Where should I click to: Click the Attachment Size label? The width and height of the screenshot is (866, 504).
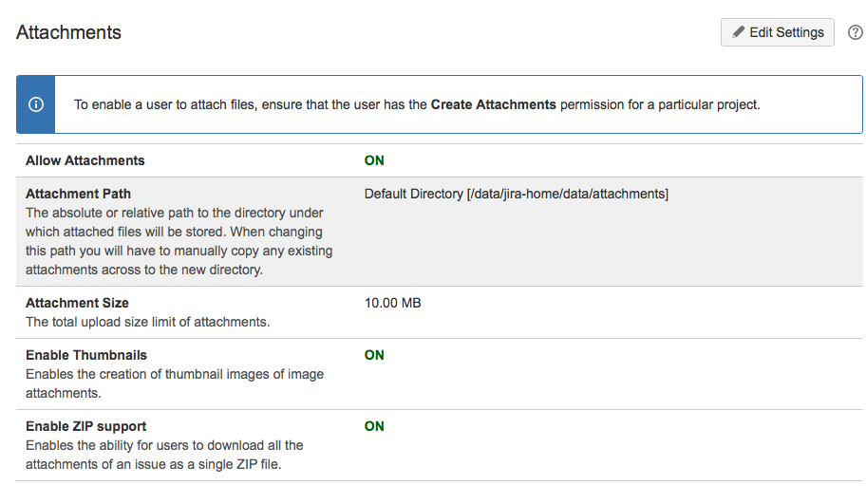pos(77,303)
